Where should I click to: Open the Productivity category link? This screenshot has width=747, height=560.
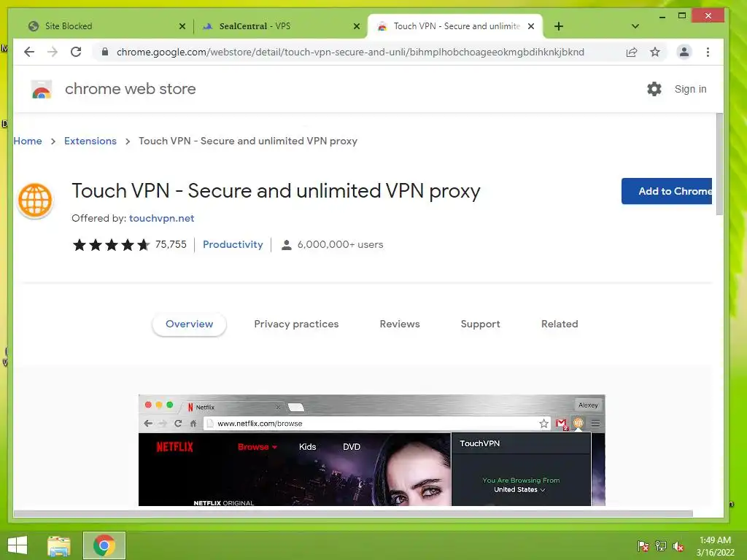(233, 244)
